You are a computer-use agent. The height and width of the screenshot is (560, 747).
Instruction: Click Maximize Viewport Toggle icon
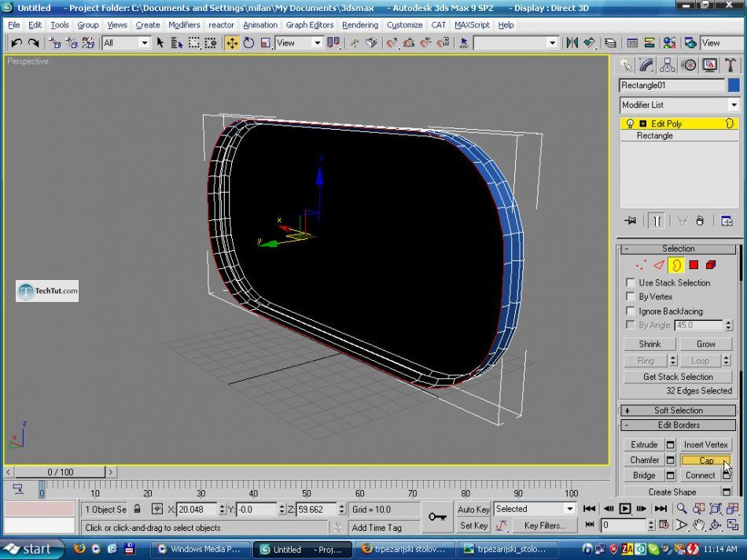tap(732, 525)
